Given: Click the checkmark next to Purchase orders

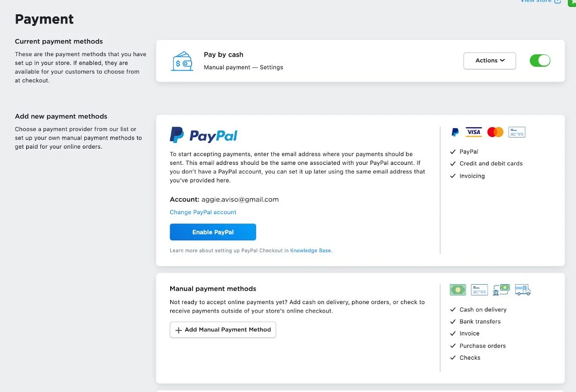Looking at the screenshot, I should [453, 346].
